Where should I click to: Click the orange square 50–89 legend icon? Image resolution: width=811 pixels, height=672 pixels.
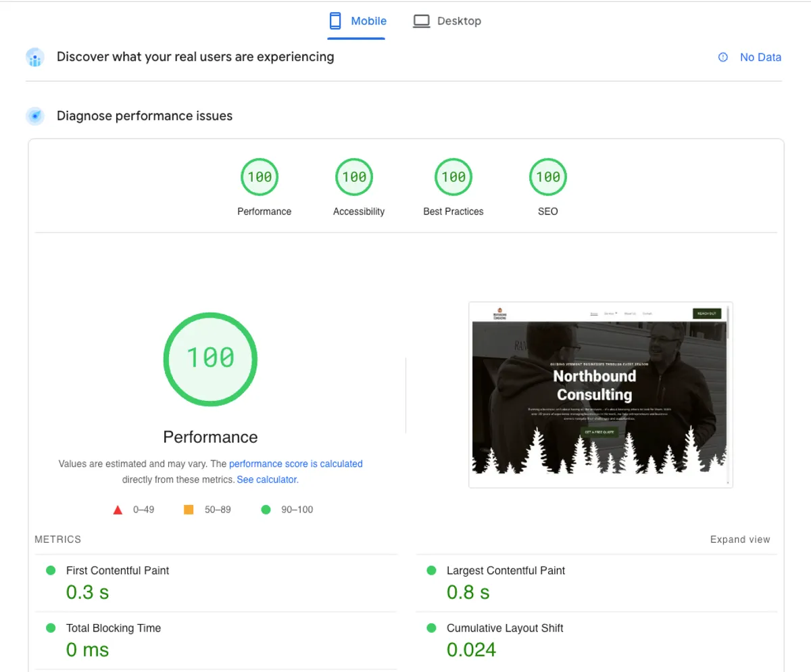(x=189, y=509)
